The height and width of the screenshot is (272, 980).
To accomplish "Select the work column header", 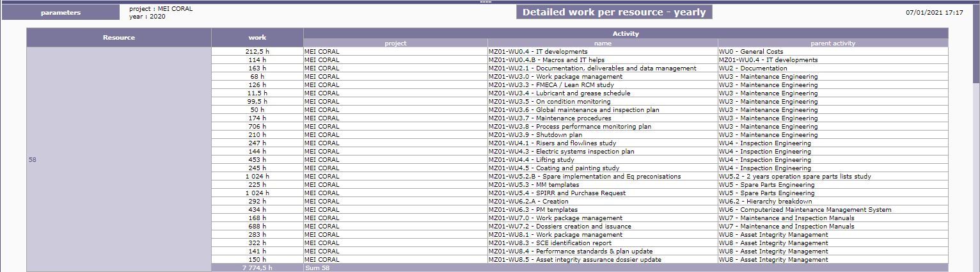I will pos(257,38).
